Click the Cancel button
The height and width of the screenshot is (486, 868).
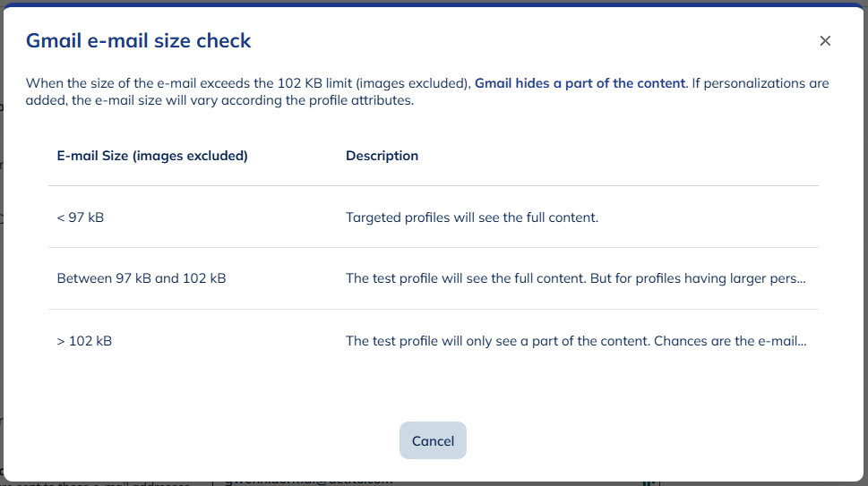coord(433,440)
